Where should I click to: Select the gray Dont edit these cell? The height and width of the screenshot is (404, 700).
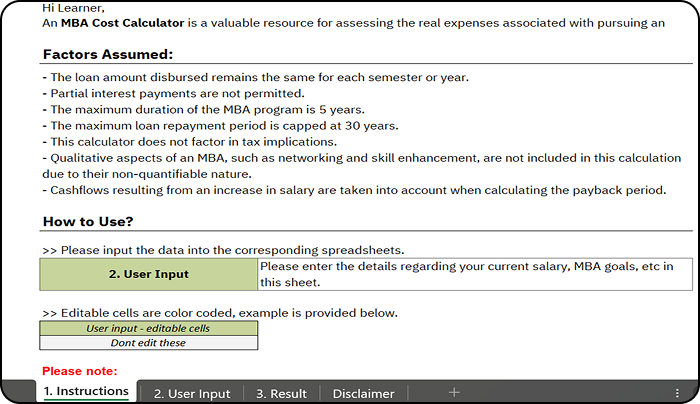[x=149, y=343]
